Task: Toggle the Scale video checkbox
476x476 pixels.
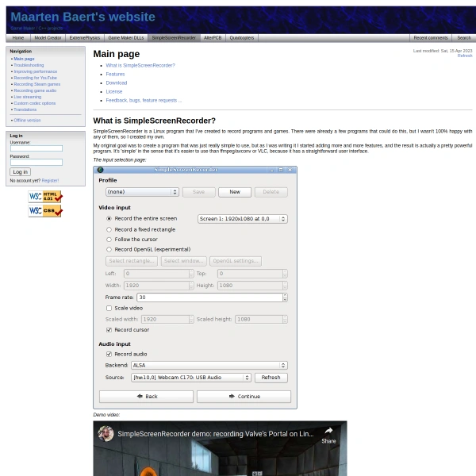Action: [109, 308]
